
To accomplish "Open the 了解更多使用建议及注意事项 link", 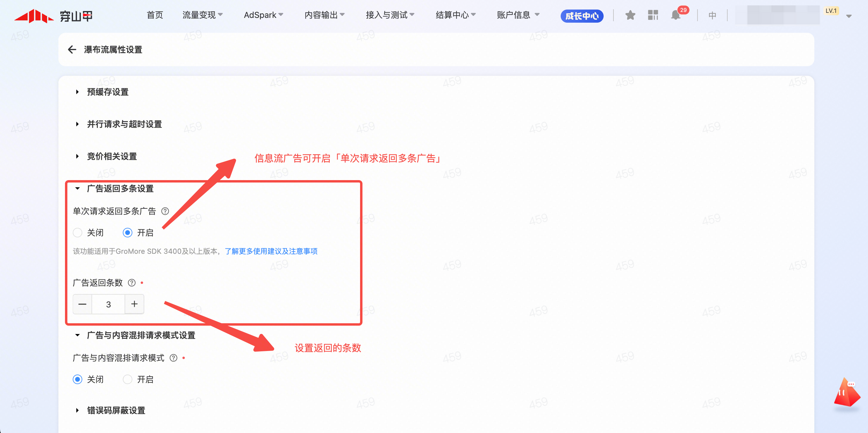I will click(271, 251).
